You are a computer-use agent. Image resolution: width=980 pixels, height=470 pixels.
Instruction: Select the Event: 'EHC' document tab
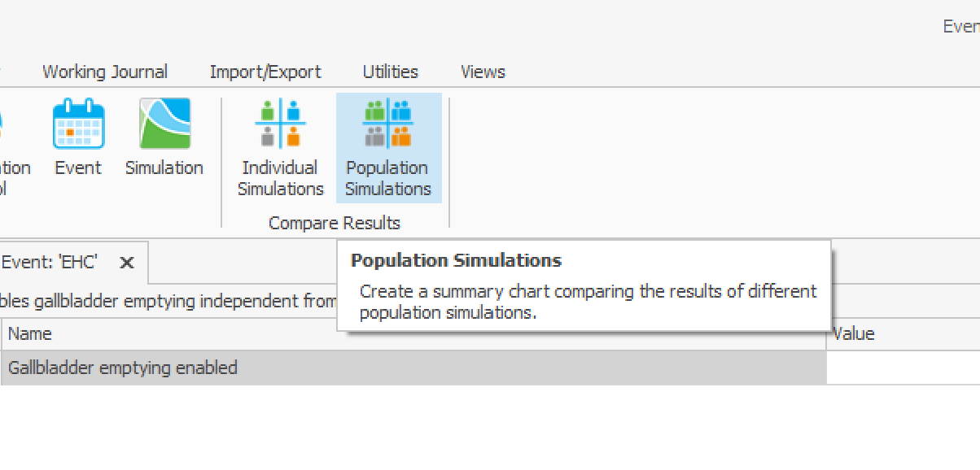[50, 262]
